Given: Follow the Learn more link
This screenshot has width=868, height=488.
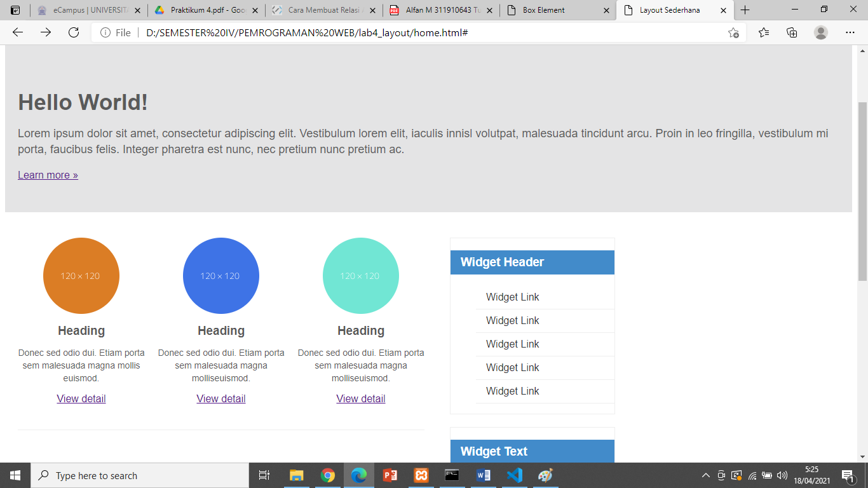Looking at the screenshot, I should coord(48,175).
